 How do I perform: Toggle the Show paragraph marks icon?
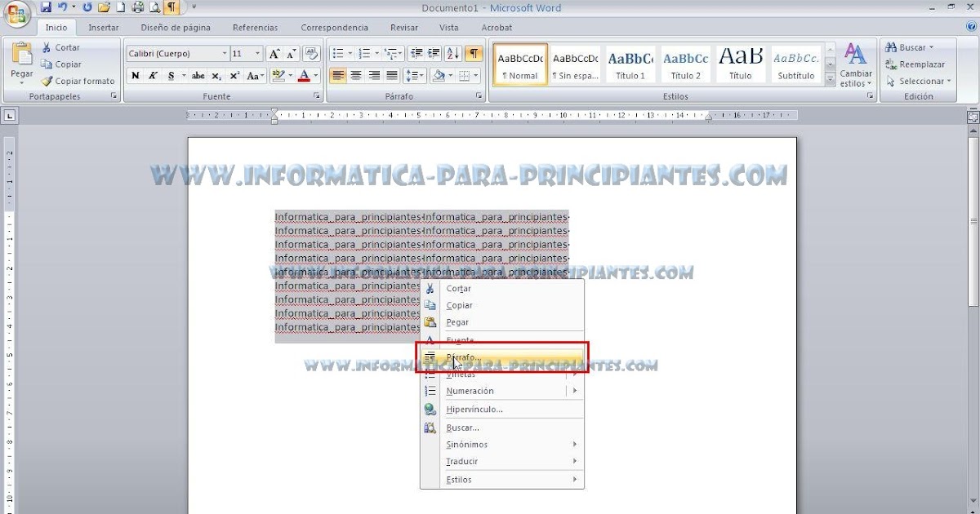(472, 54)
